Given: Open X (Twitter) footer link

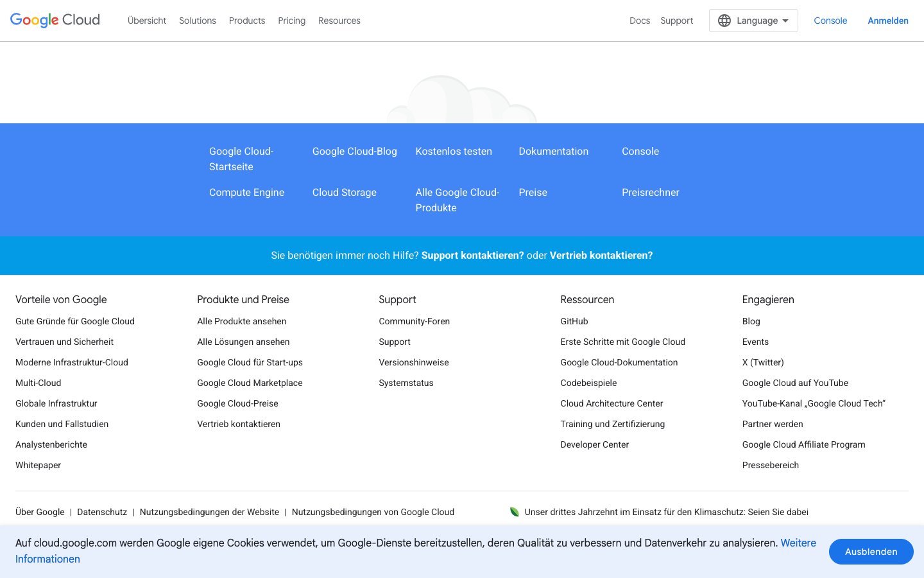Looking at the screenshot, I should pyautogui.click(x=762, y=362).
